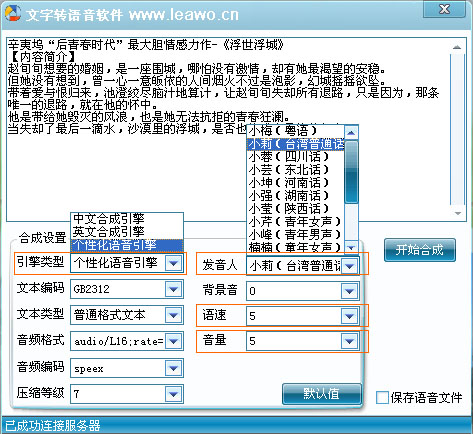Click voice list scrollbar down arrow
The image size is (473, 434).
tap(351, 247)
